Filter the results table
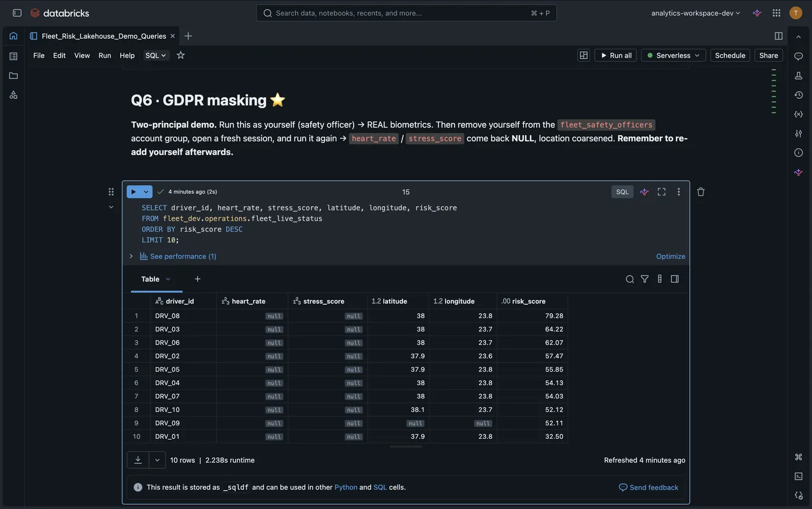812x509 pixels. click(644, 279)
